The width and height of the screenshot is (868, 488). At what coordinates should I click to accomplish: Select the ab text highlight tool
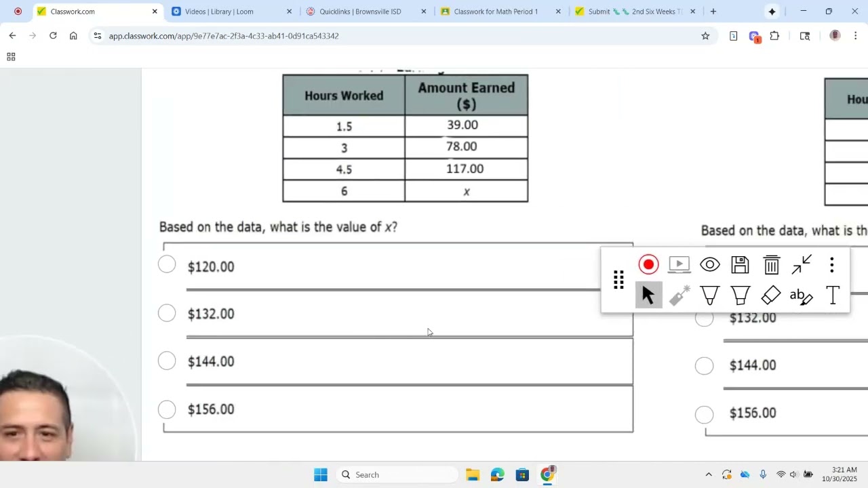click(802, 296)
